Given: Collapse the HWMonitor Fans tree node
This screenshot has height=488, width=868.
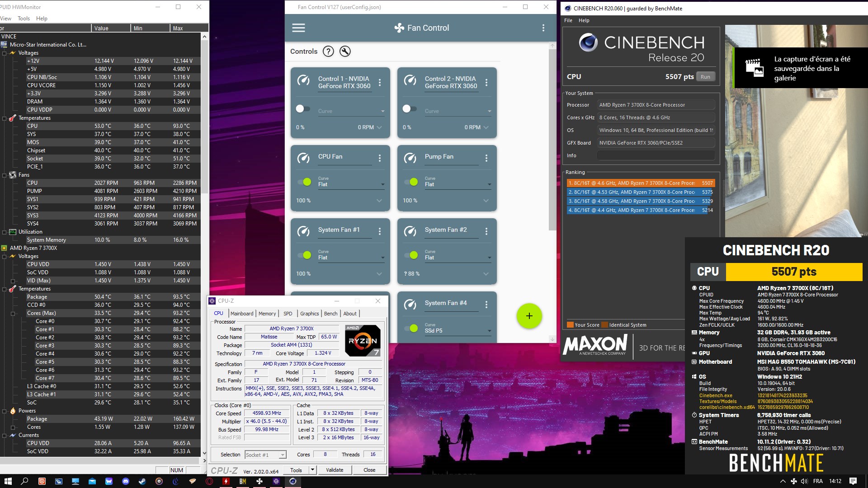Looking at the screenshot, I should [4, 175].
